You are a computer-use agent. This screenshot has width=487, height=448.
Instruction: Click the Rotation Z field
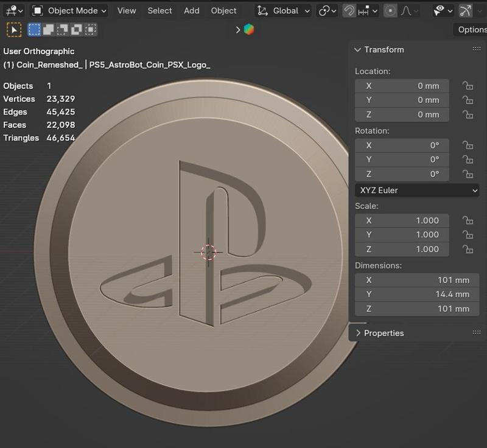point(402,174)
